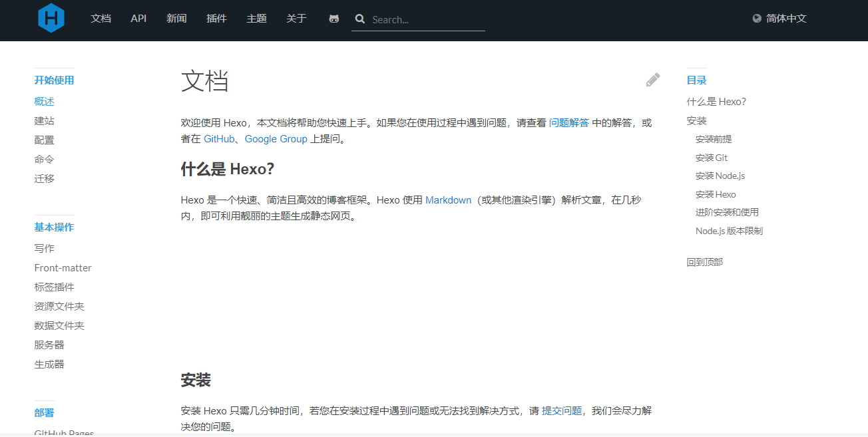
Task: Open the 生成器 sidebar page
Action: (49, 364)
